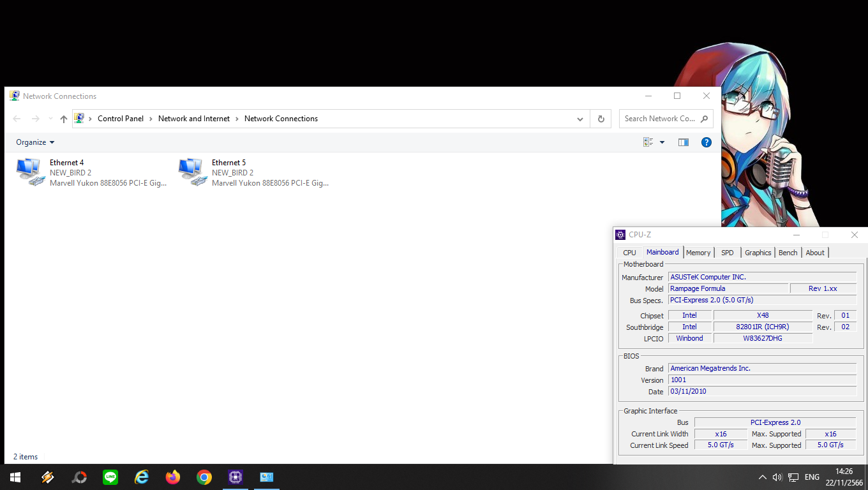This screenshot has height=490, width=868.
Task: Click LPCIO value W83627DHG
Action: [763, 338]
